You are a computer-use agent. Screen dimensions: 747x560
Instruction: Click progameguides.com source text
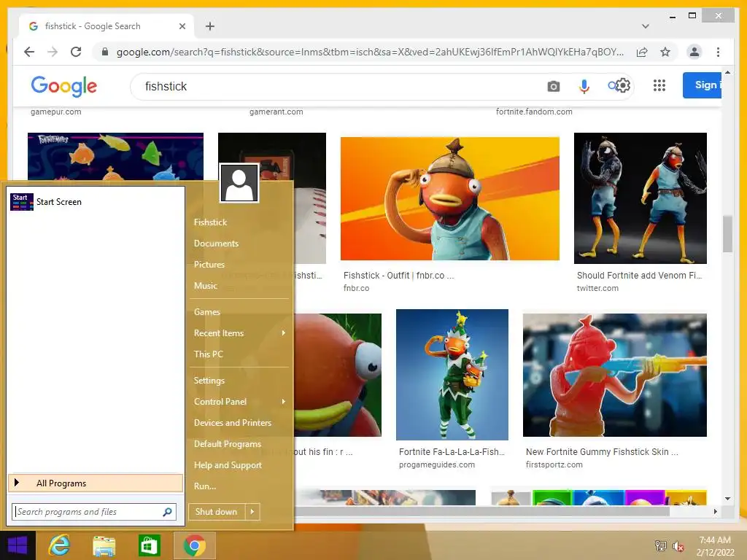pyautogui.click(x=437, y=464)
